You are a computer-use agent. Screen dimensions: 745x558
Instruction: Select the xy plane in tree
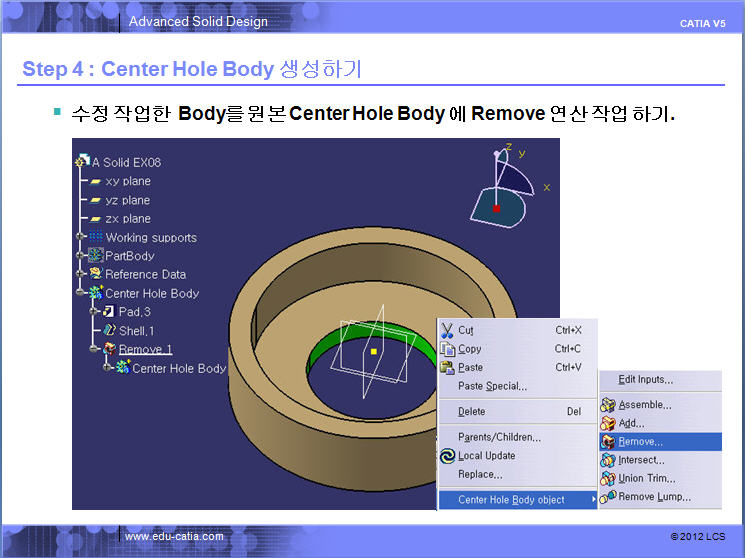pyautogui.click(x=127, y=181)
